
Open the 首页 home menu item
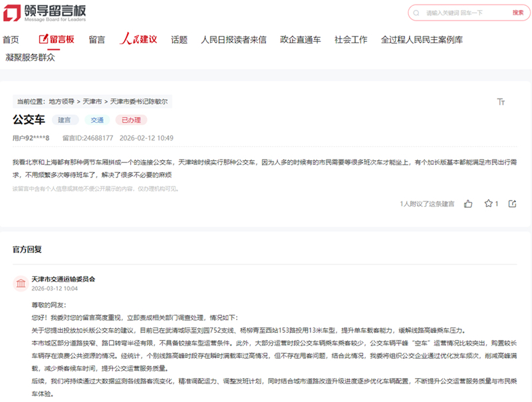[x=11, y=40]
